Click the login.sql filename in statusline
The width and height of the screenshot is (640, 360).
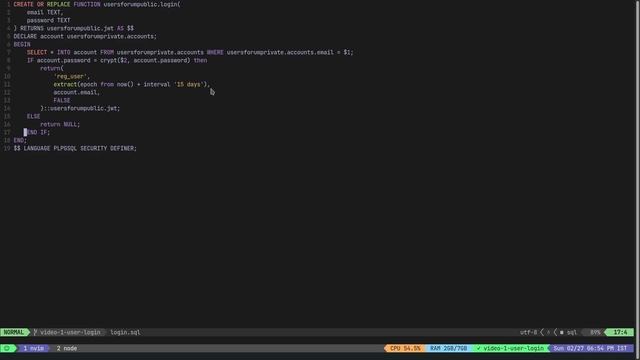125,332
